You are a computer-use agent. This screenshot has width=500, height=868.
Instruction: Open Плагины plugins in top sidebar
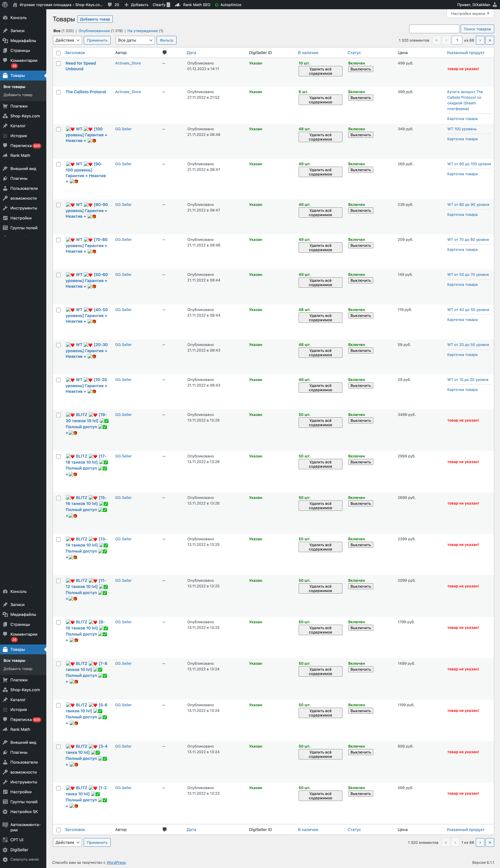[x=23, y=178]
